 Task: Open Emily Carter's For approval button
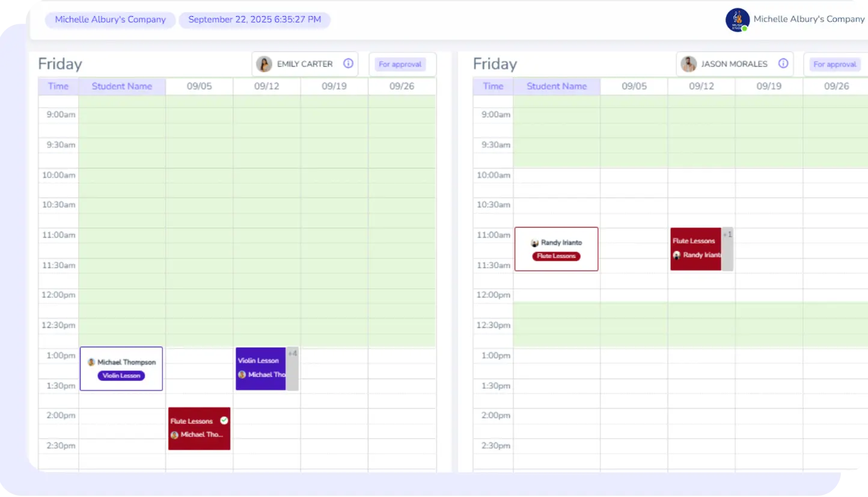(x=400, y=64)
